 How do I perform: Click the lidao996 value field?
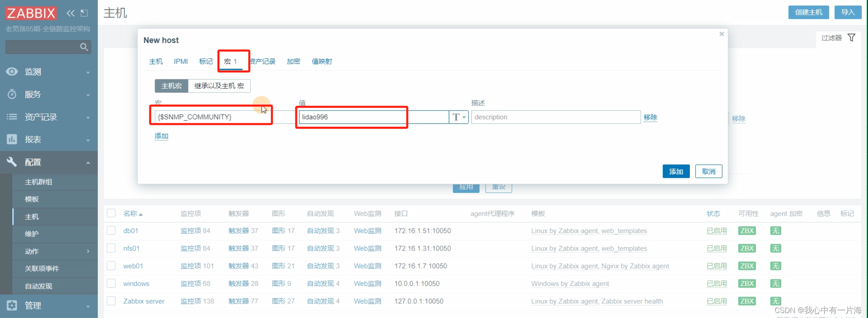click(x=374, y=117)
